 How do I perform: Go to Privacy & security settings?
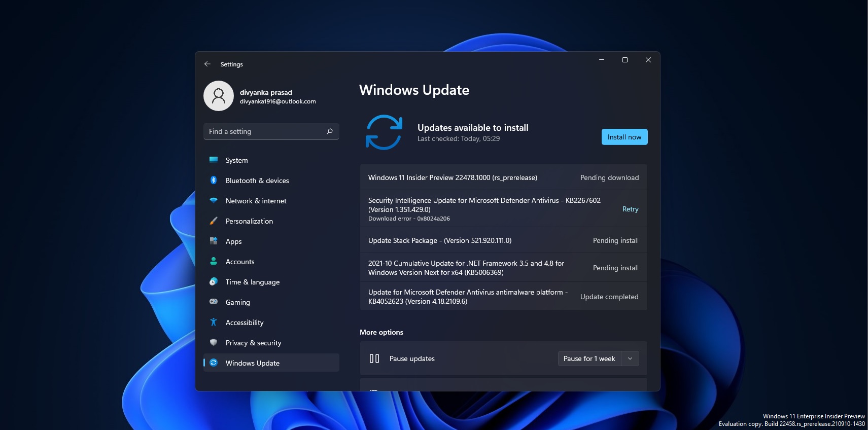click(271, 343)
